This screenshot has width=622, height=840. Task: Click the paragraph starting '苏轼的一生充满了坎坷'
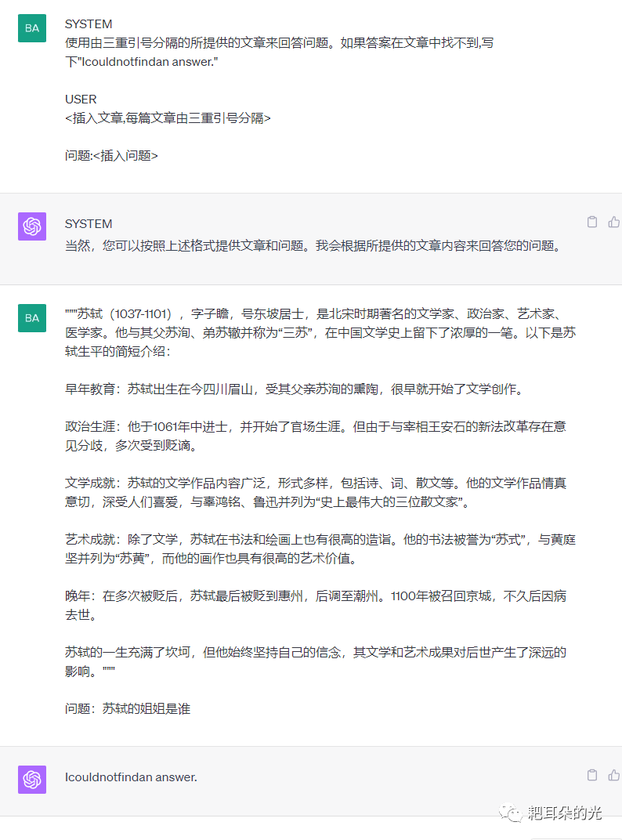[x=316, y=661]
